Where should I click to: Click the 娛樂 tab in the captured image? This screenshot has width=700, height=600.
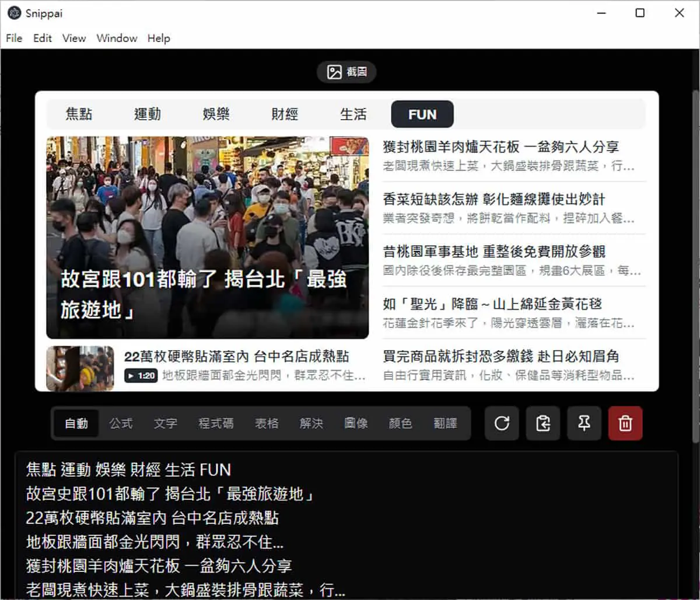[x=216, y=114]
